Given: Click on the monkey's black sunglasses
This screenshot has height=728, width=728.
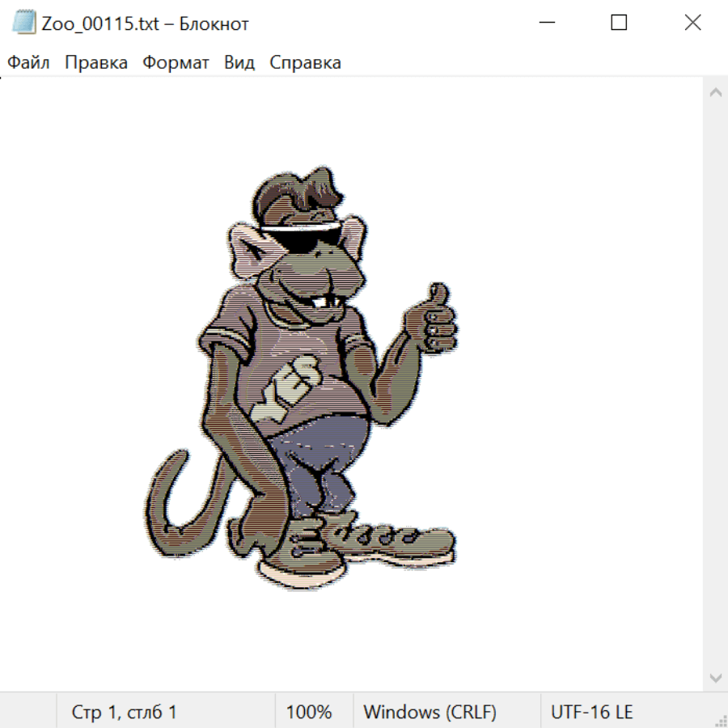Looking at the screenshot, I should click(x=305, y=239).
